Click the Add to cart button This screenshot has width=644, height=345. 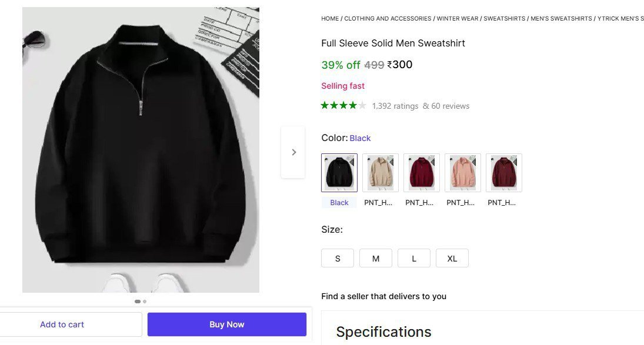point(62,324)
